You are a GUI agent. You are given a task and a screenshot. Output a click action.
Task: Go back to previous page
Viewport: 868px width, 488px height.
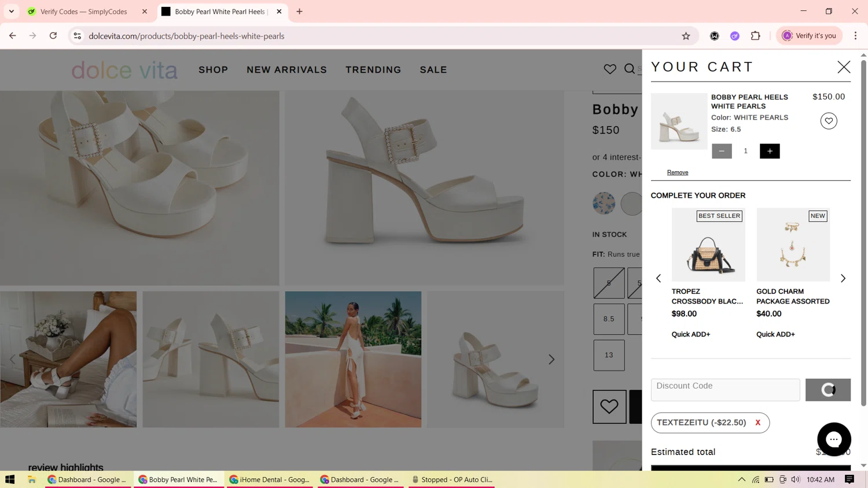coord(13,36)
